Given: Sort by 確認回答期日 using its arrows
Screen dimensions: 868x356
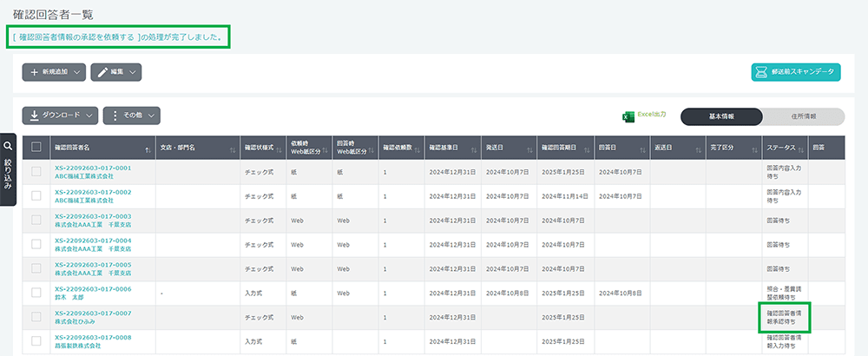Looking at the screenshot, I should [x=588, y=148].
